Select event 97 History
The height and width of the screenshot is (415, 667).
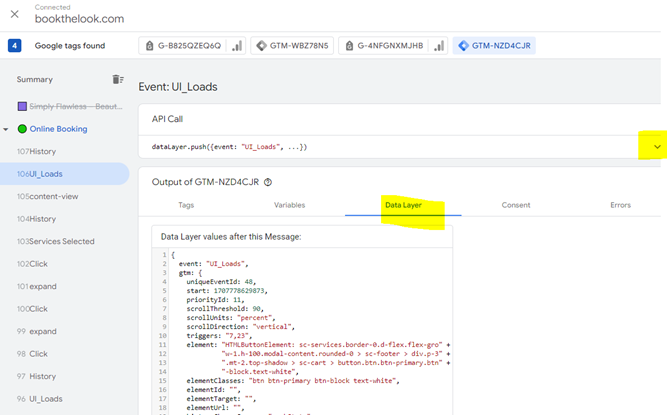click(x=37, y=377)
